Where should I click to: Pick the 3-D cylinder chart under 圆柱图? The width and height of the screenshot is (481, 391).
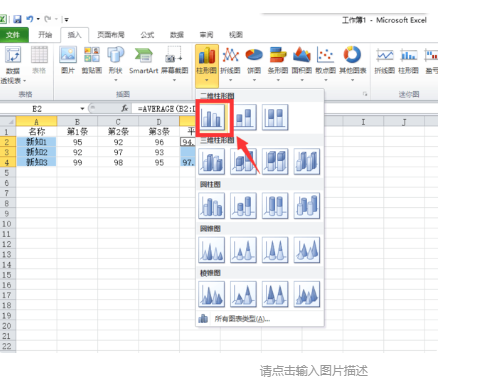coord(307,206)
